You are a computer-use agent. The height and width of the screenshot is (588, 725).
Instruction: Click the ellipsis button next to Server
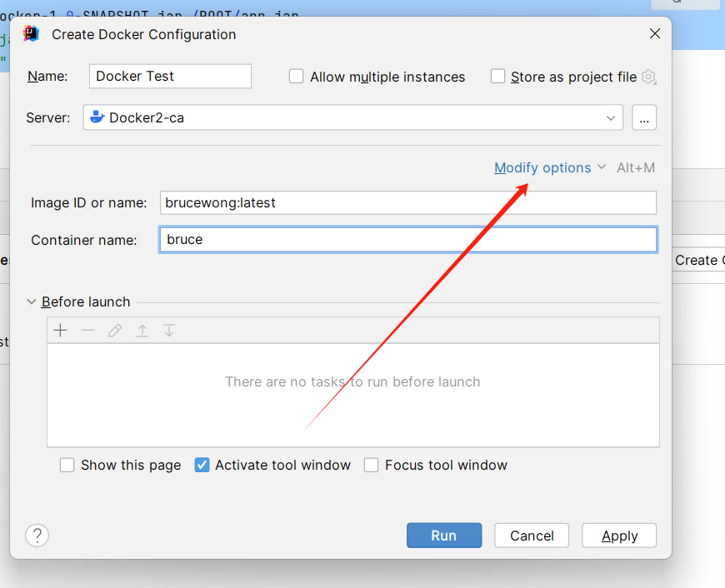pos(644,117)
